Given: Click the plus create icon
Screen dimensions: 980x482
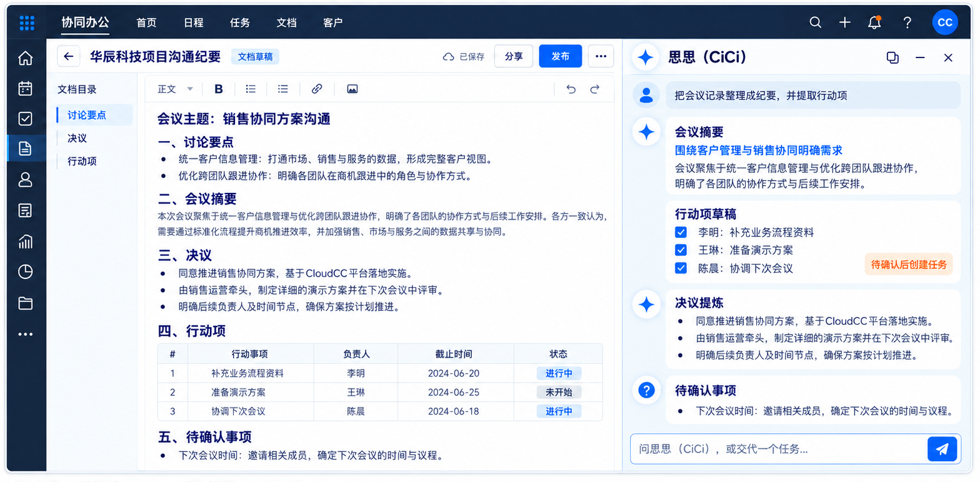Looking at the screenshot, I should pyautogui.click(x=845, y=22).
